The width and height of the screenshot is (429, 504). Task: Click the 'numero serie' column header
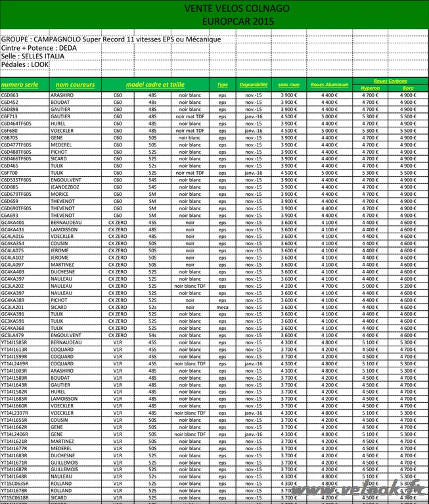pyautogui.click(x=20, y=85)
